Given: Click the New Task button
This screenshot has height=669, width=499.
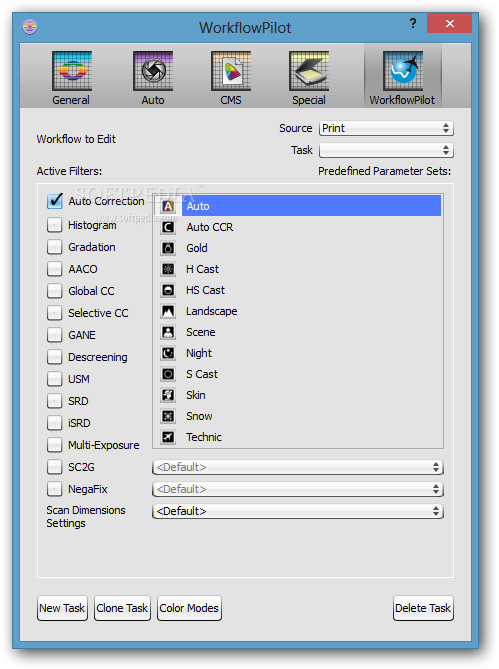Looking at the screenshot, I should 62,608.
